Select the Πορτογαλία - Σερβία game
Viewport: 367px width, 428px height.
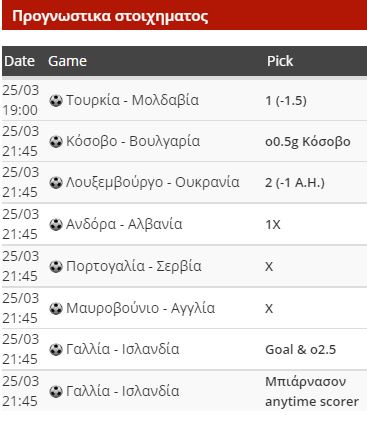134,267
